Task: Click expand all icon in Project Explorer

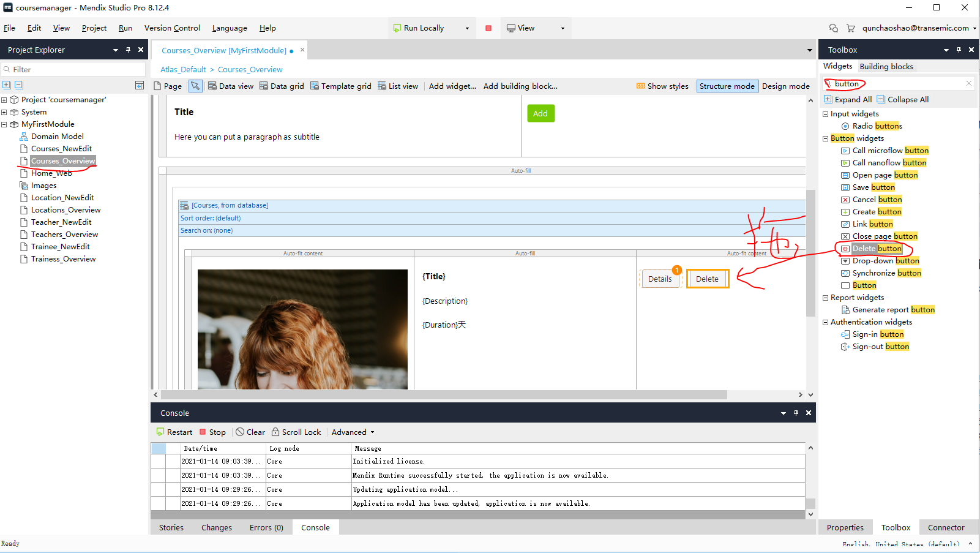Action: pyautogui.click(x=7, y=85)
